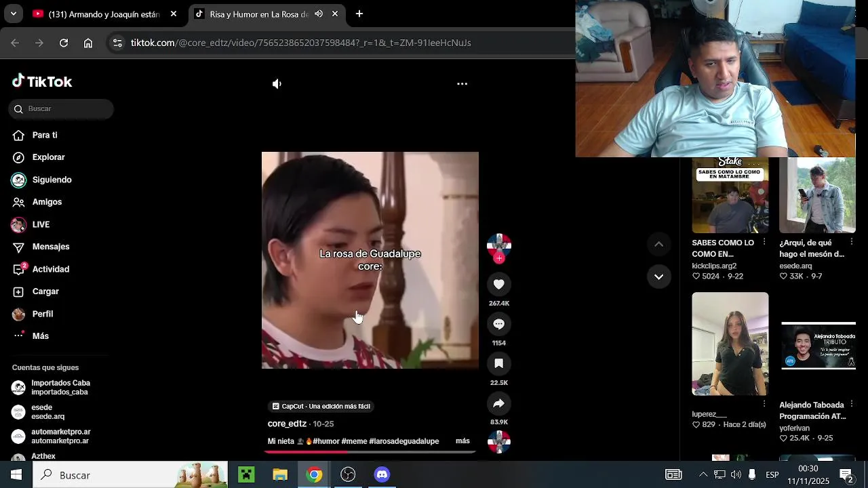
Task: Mute the TikTok tab audio icon
Action: 319,14
